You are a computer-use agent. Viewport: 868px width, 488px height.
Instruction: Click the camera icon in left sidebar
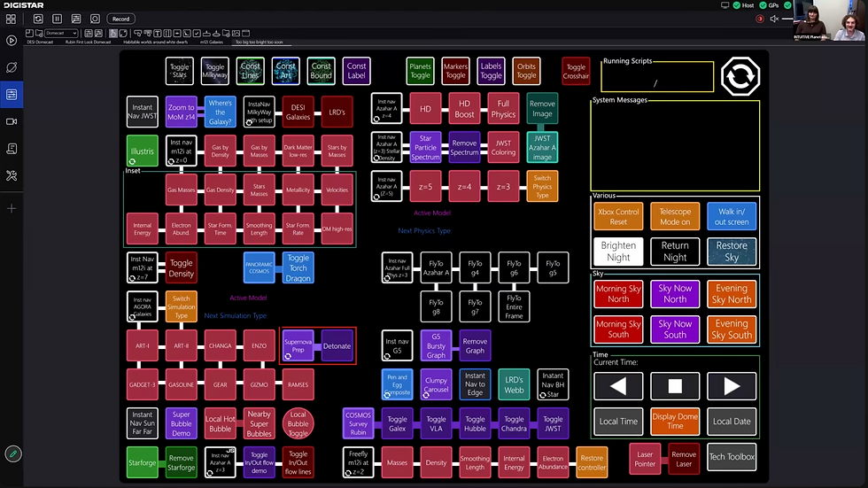(x=11, y=121)
